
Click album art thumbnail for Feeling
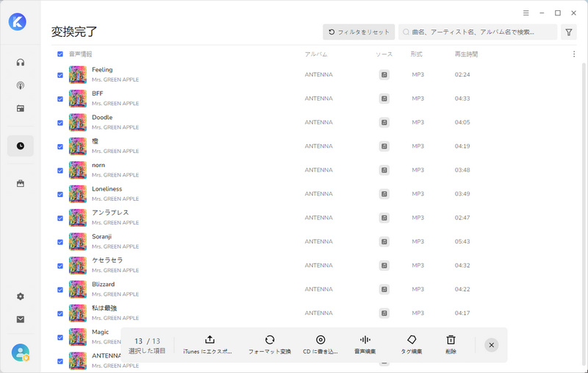coord(78,75)
